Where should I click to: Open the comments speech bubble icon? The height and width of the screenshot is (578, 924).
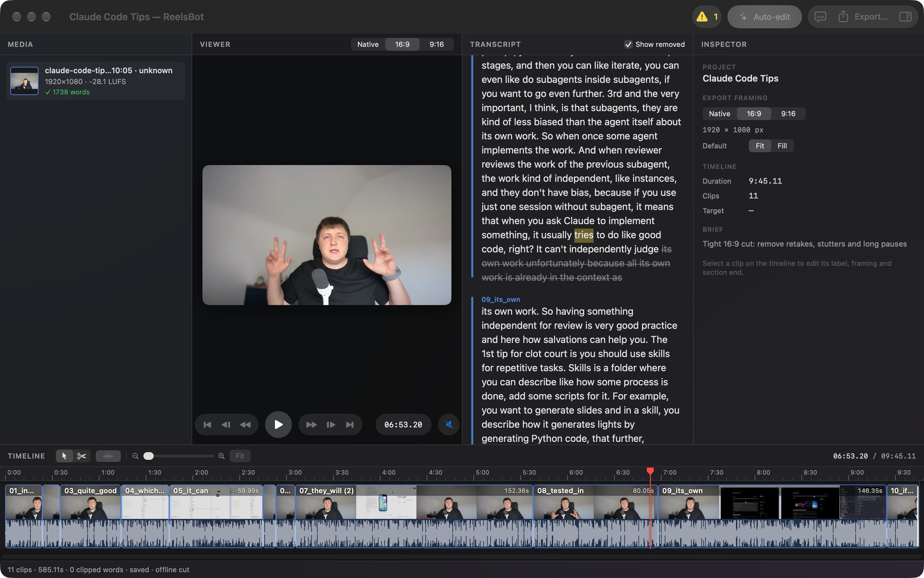[x=820, y=17]
